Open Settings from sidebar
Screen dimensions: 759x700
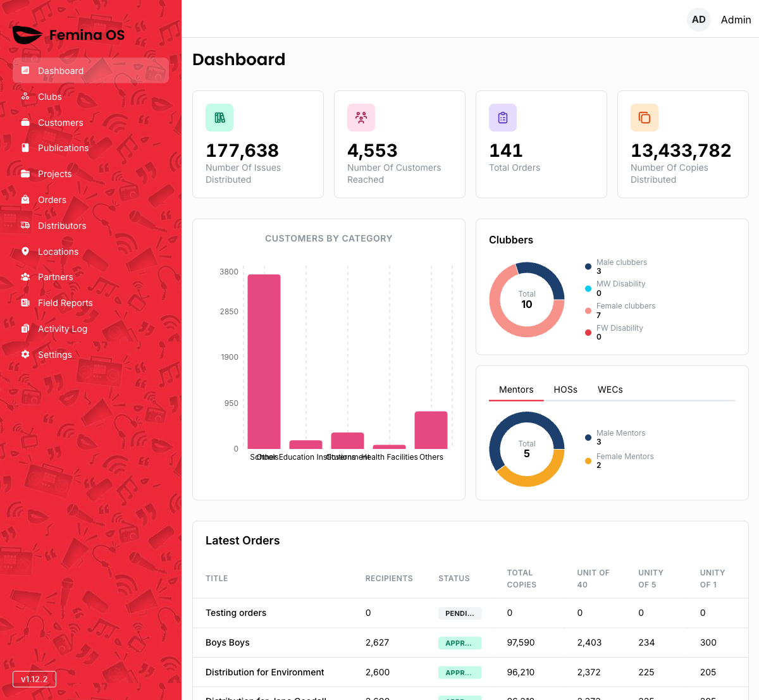[90, 355]
